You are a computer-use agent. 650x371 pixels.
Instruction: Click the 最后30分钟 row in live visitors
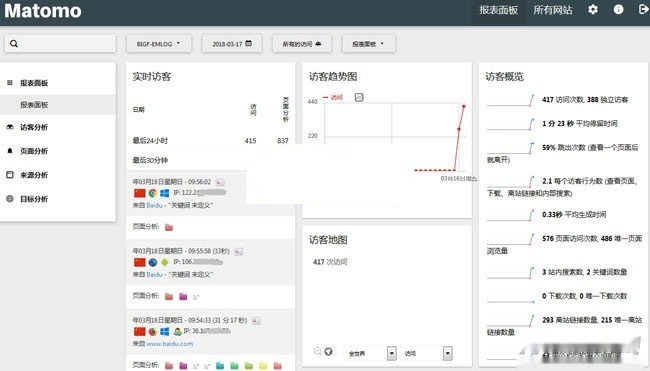click(x=211, y=160)
